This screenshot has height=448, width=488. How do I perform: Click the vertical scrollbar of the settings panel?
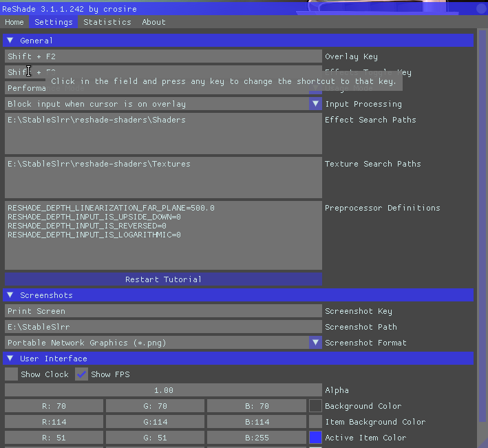[x=482, y=226]
